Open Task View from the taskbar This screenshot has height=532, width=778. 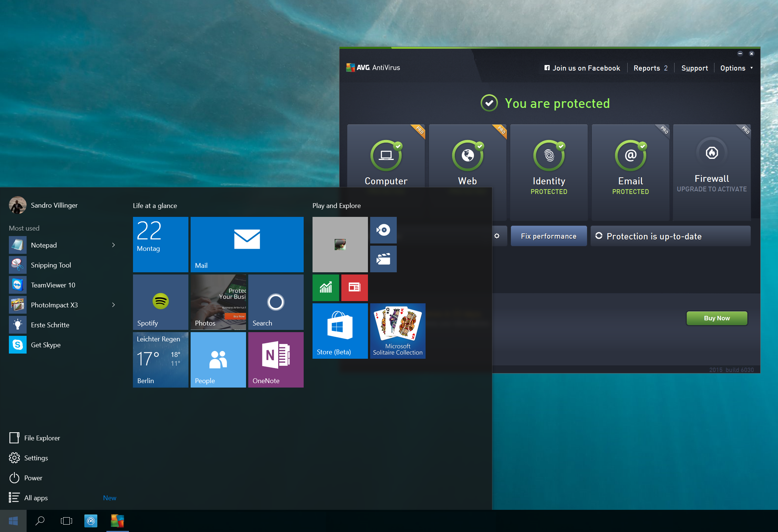(x=66, y=521)
